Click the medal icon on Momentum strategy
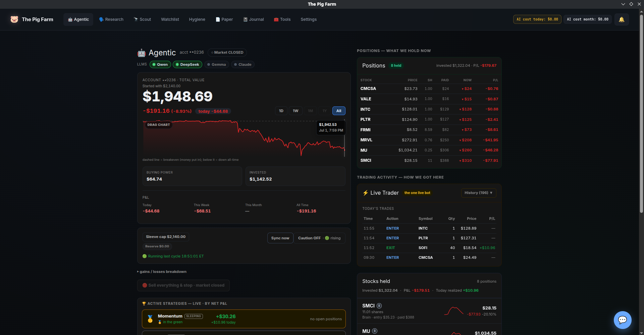 click(x=150, y=319)
